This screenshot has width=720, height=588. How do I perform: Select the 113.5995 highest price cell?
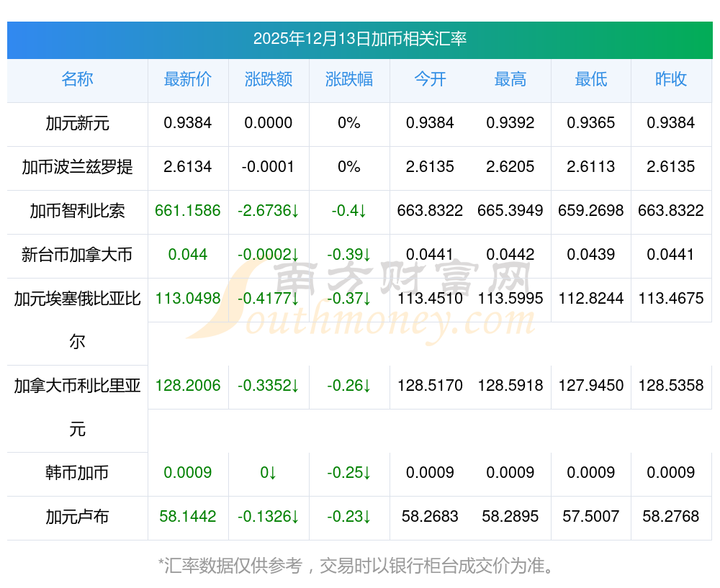click(510, 299)
